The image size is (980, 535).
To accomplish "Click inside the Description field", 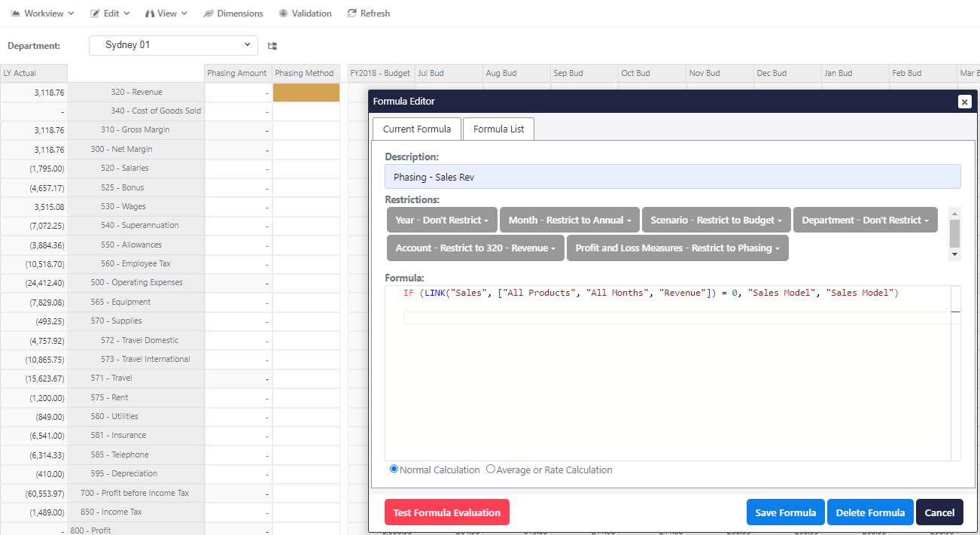I will (673, 176).
